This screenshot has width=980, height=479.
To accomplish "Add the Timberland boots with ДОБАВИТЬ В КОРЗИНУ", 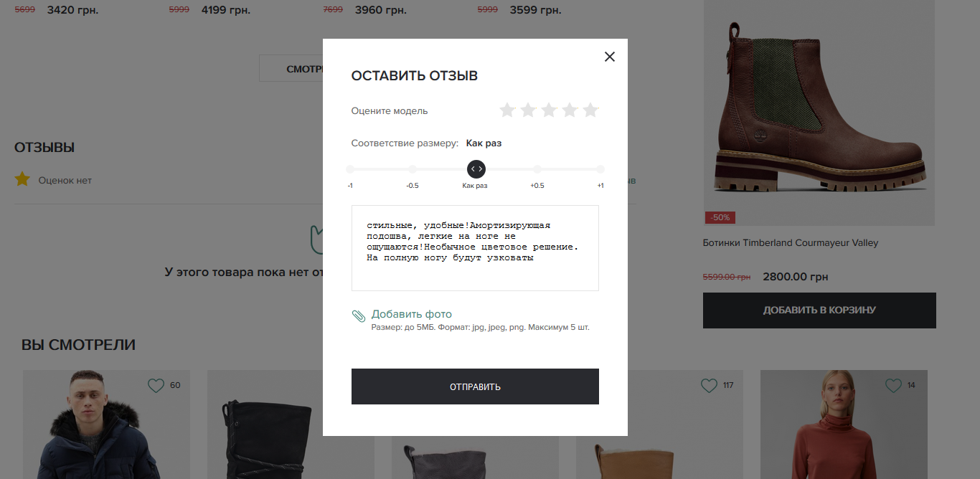I will tap(819, 310).
